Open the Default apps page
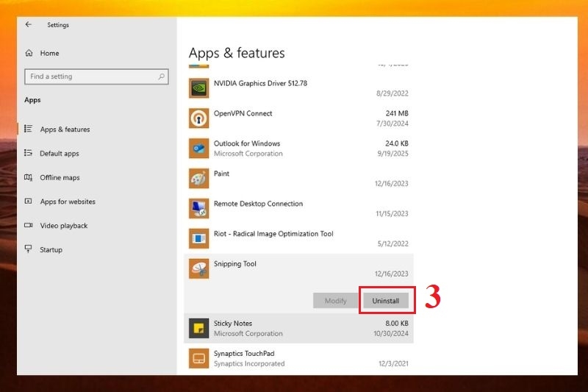Image resolution: width=588 pixels, height=392 pixels. [x=60, y=154]
